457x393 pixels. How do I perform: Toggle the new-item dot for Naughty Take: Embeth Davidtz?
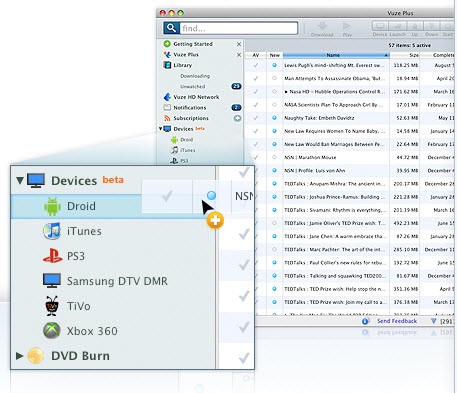[274, 118]
